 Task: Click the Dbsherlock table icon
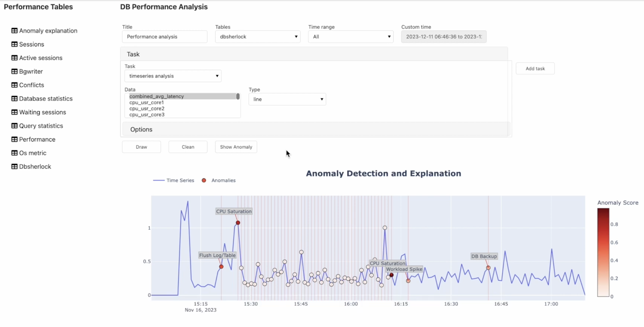14,167
